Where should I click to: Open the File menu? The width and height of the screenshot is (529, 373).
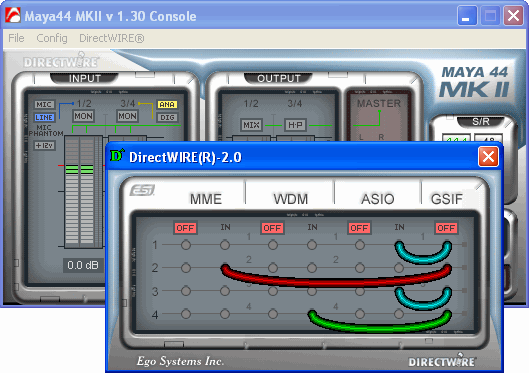click(16, 38)
